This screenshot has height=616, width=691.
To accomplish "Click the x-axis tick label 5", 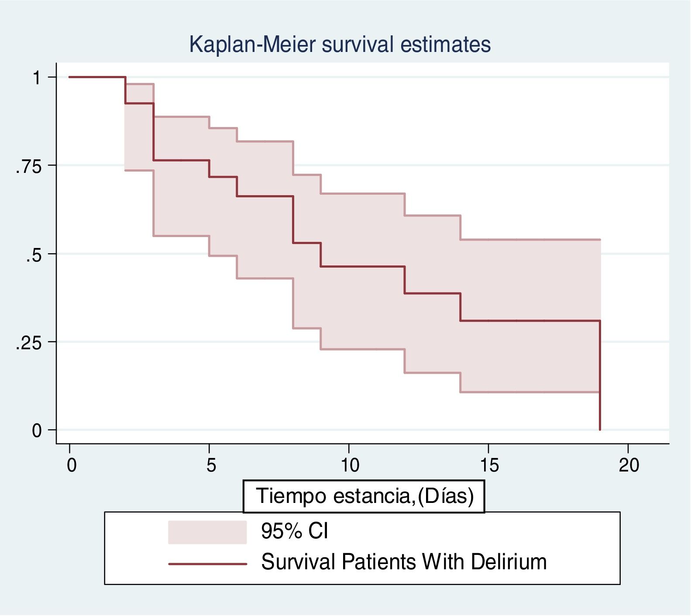I will coord(211,465).
